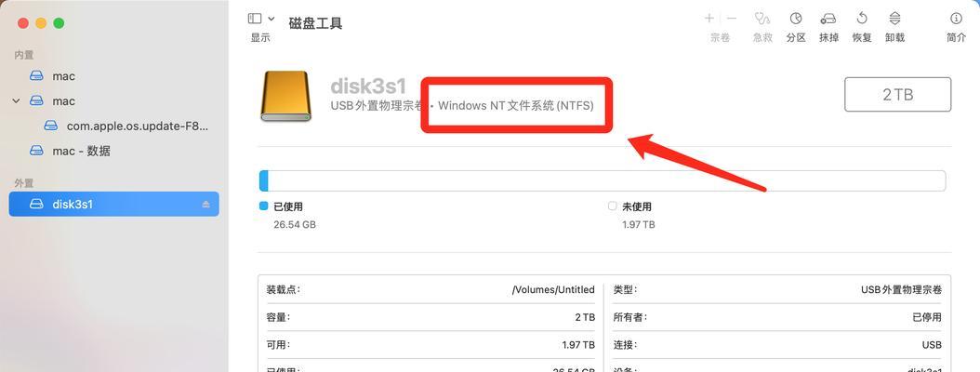Viewport: 980px width, 372px height.
Task: Click the 急救 First Aid icon
Action: (761, 19)
